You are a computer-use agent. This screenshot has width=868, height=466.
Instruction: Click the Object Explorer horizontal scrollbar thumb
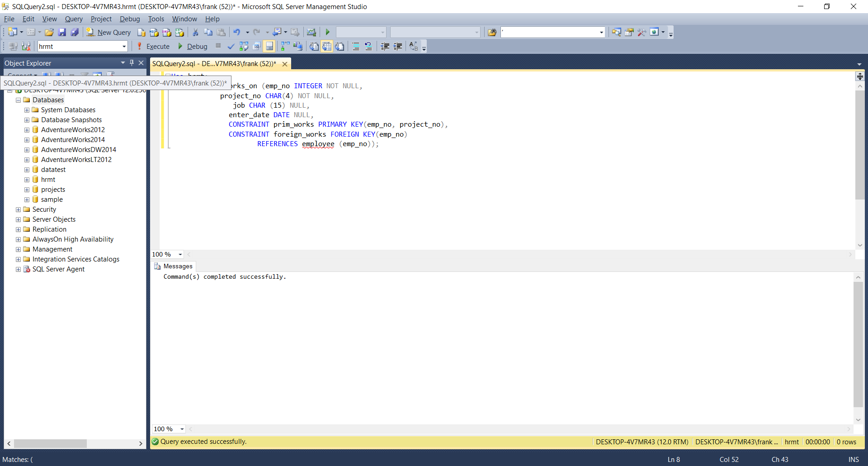[x=50, y=443]
